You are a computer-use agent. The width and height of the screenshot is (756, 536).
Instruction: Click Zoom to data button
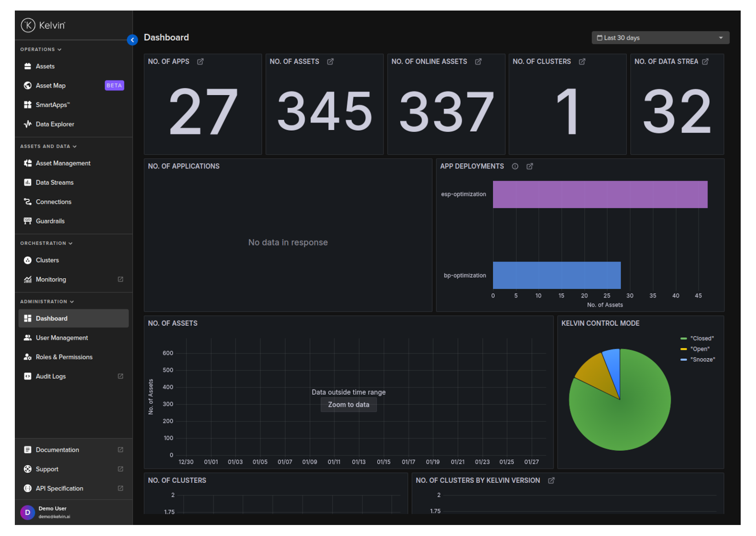click(x=348, y=405)
